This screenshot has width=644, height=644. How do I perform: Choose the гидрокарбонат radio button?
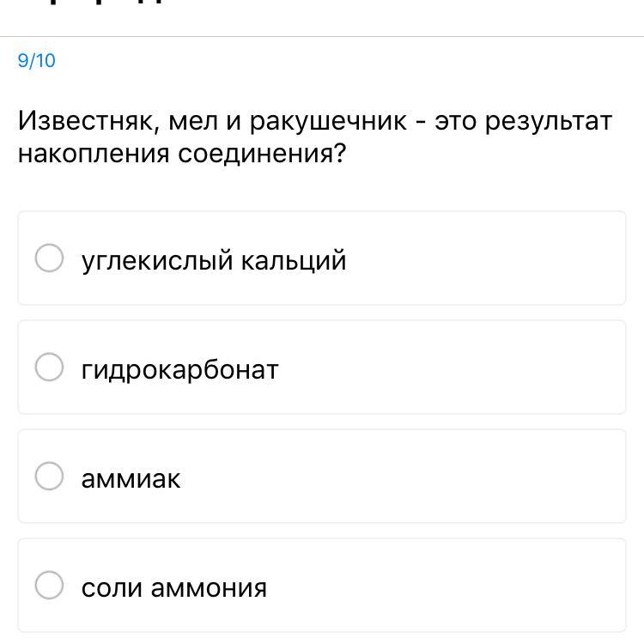tap(49, 367)
